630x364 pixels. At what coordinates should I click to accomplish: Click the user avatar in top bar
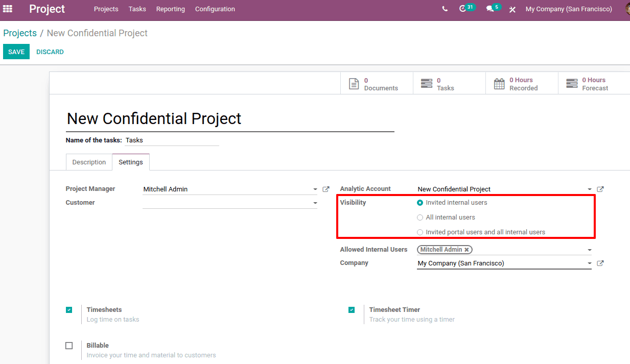coord(627,9)
